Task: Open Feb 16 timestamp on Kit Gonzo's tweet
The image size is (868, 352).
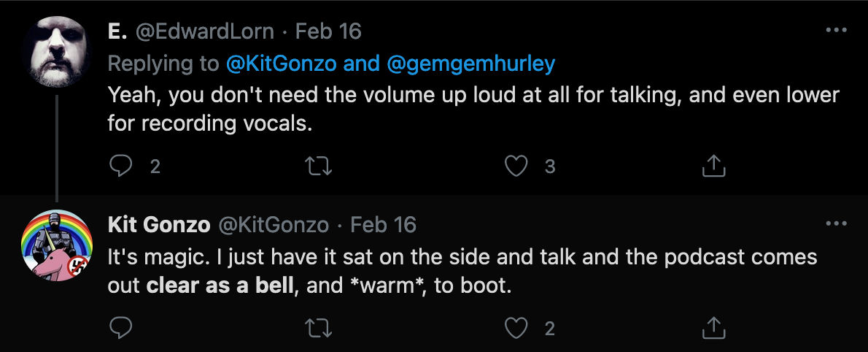Action: point(384,224)
